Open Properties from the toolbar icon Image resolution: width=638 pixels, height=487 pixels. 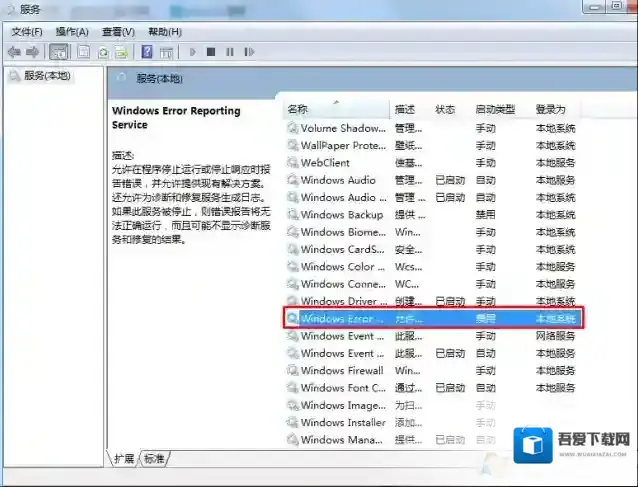click(x=83, y=52)
